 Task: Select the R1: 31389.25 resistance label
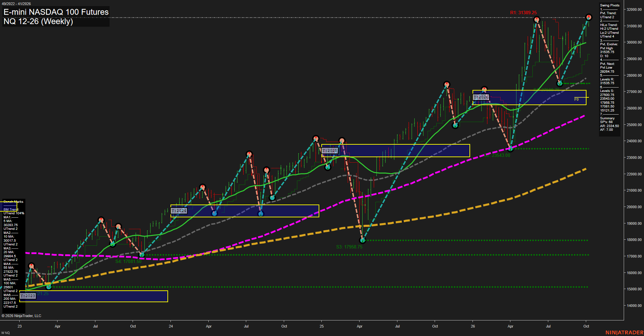pyautogui.click(x=523, y=13)
